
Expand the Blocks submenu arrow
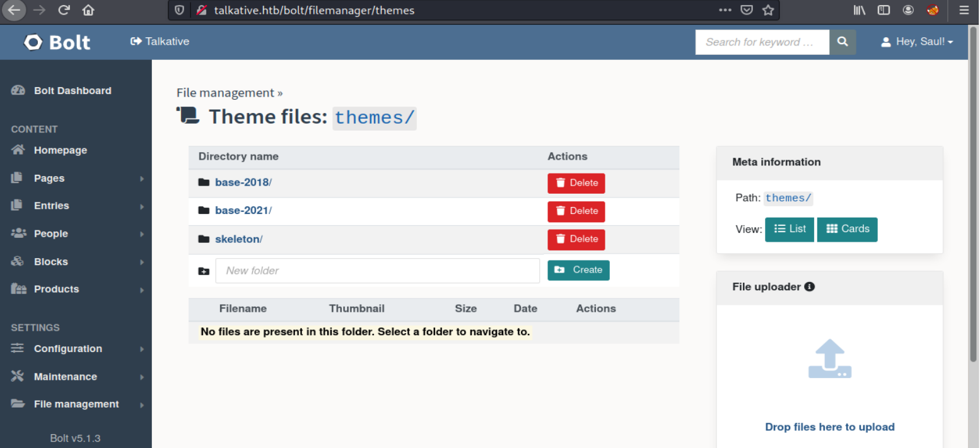(142, 262)
